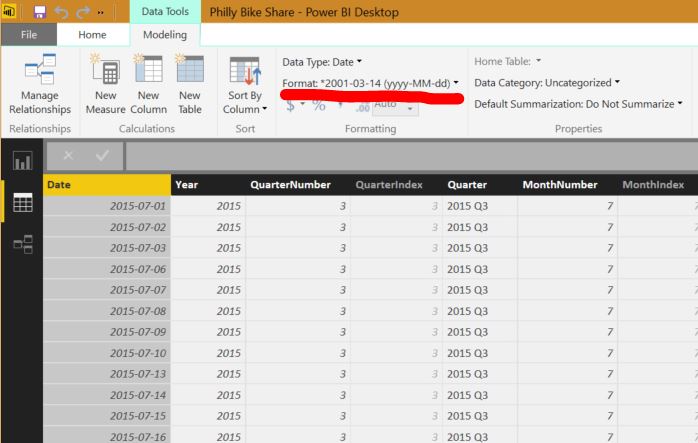Cancel formula with the X button
Image resolution: width=698 pixels, height=443 pixels.
coord(68,155)
